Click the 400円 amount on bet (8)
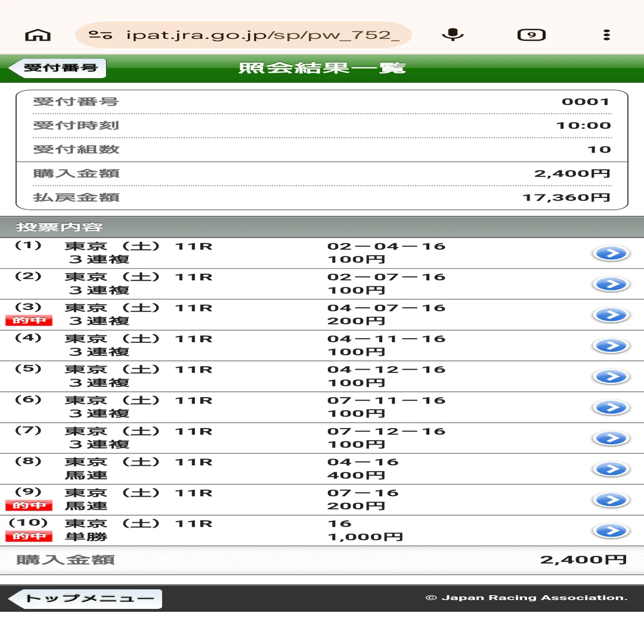The height and width of the screenshot is (644, 644). coord(356,475)
